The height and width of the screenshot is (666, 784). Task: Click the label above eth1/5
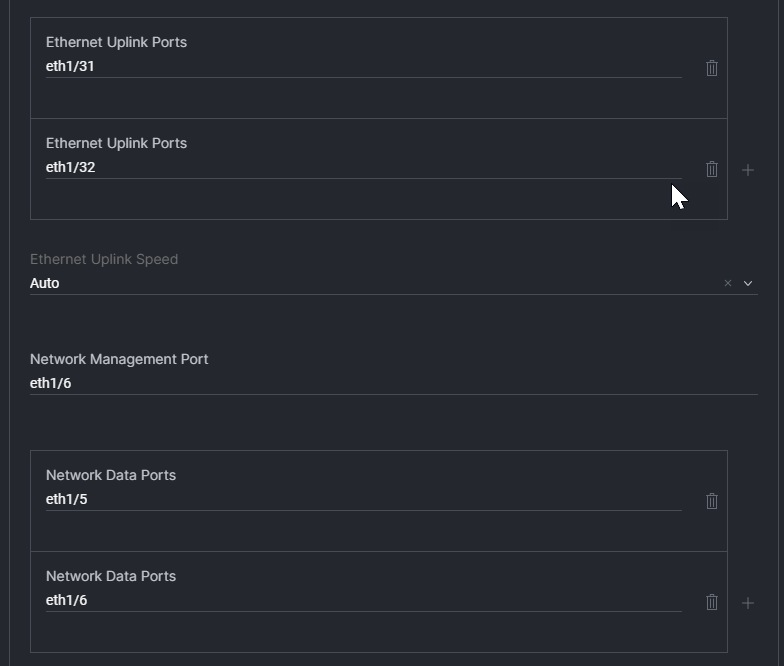(111, 475)
